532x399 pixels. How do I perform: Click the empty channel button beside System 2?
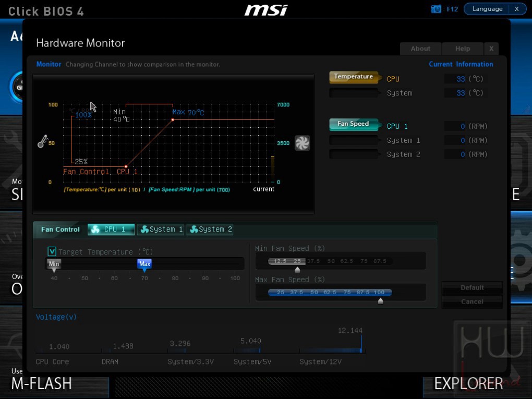(354, 154)
